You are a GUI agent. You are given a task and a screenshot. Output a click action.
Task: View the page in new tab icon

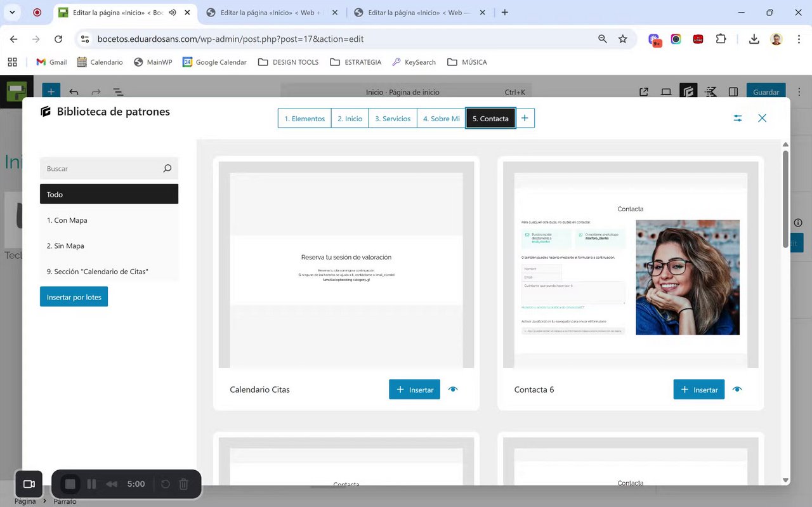(x=644, y=92)
